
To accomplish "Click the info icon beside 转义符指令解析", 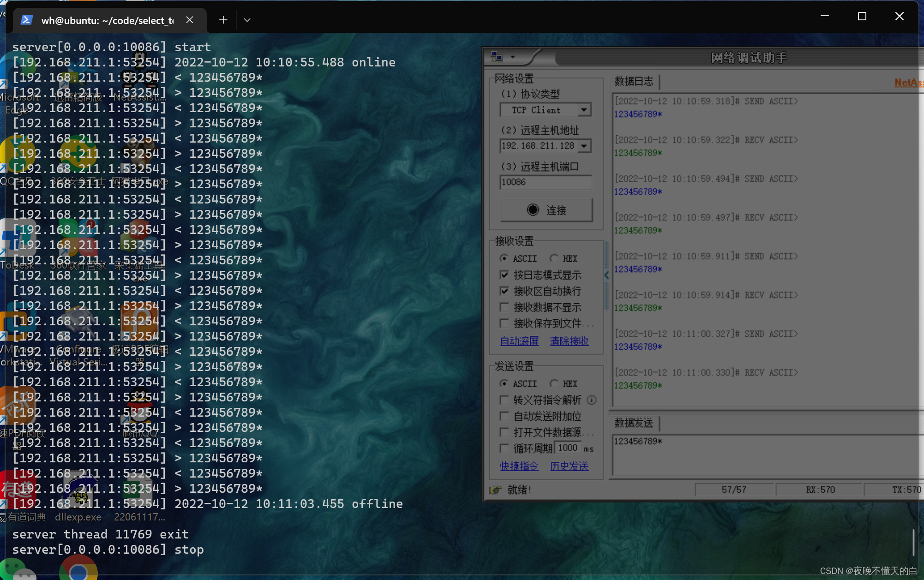I will (x=592, y=400).
